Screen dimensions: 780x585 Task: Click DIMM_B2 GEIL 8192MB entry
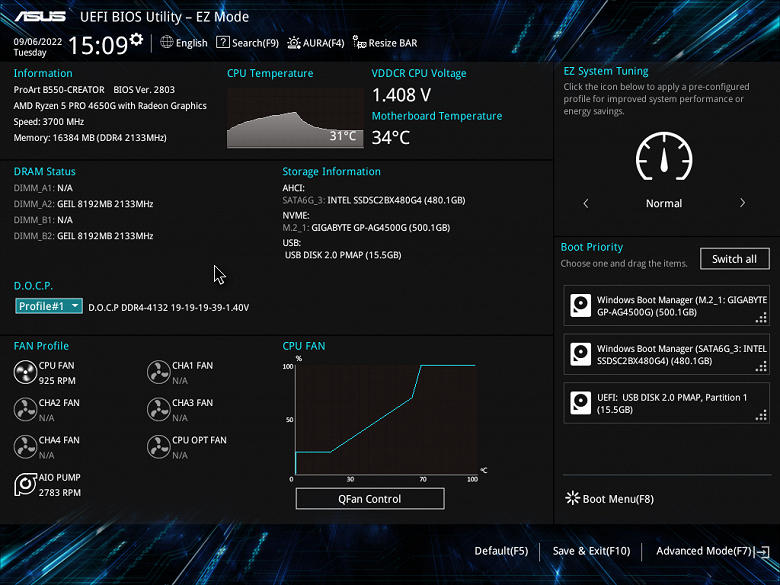pyautogui.click(x=83, y=235)
